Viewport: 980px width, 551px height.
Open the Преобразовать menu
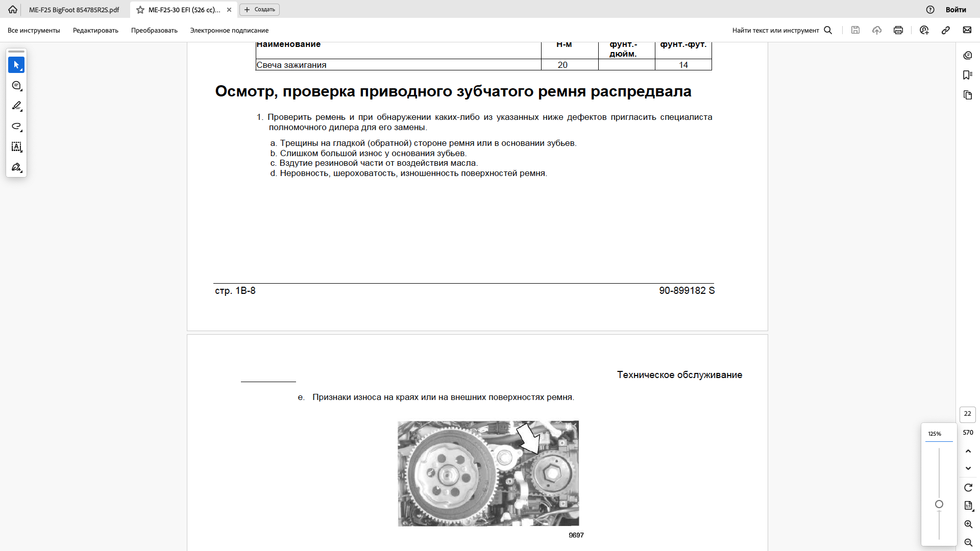click(154, 31)
